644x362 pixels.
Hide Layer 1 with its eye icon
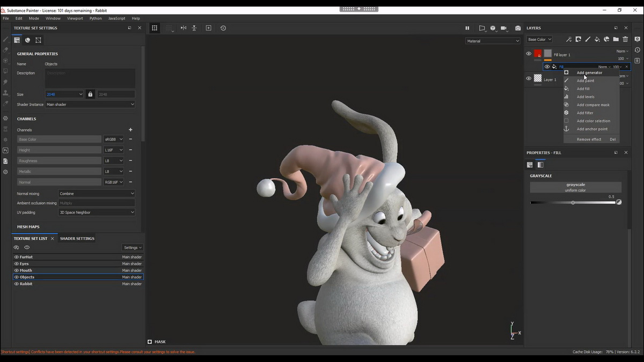[x=529, y=78]
